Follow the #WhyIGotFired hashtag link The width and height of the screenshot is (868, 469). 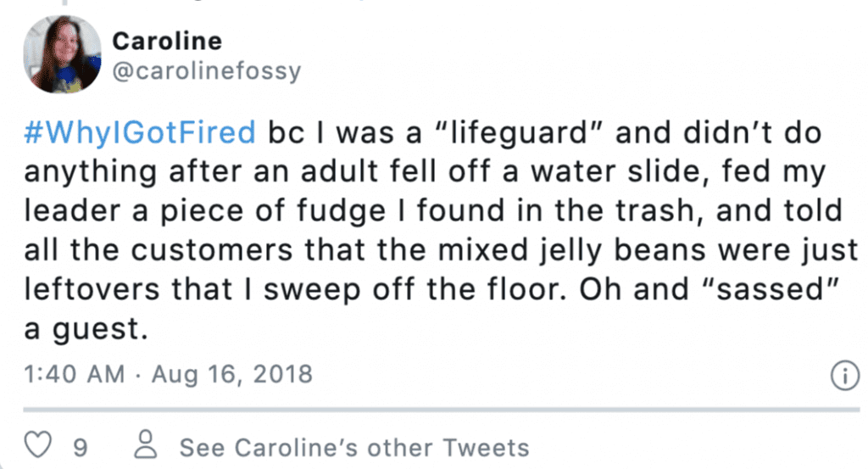click(x=140, y=133)
